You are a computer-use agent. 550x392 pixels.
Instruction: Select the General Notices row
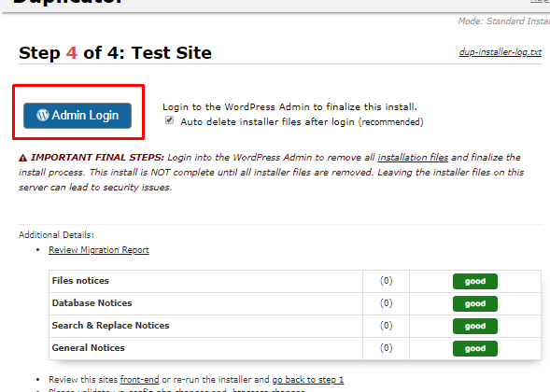coord(295,348)
